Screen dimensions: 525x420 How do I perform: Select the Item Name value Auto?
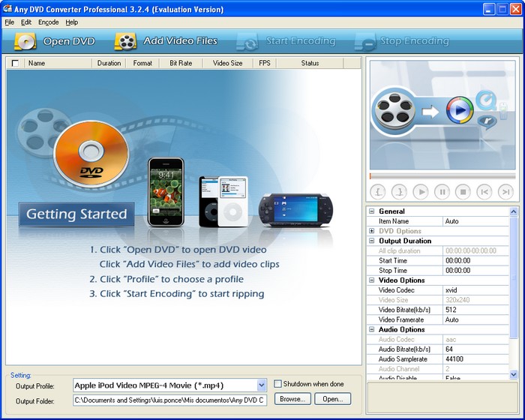click(x=475, y=221)
